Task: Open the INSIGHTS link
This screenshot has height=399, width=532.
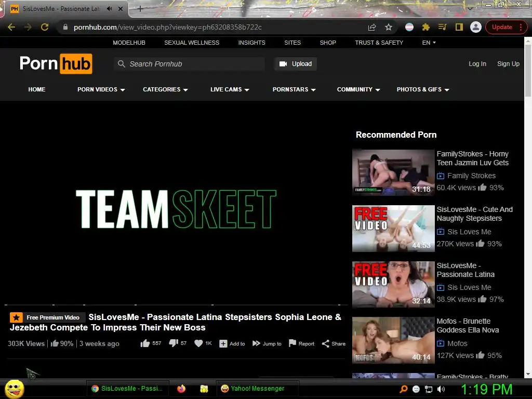Action: [252, 43]
